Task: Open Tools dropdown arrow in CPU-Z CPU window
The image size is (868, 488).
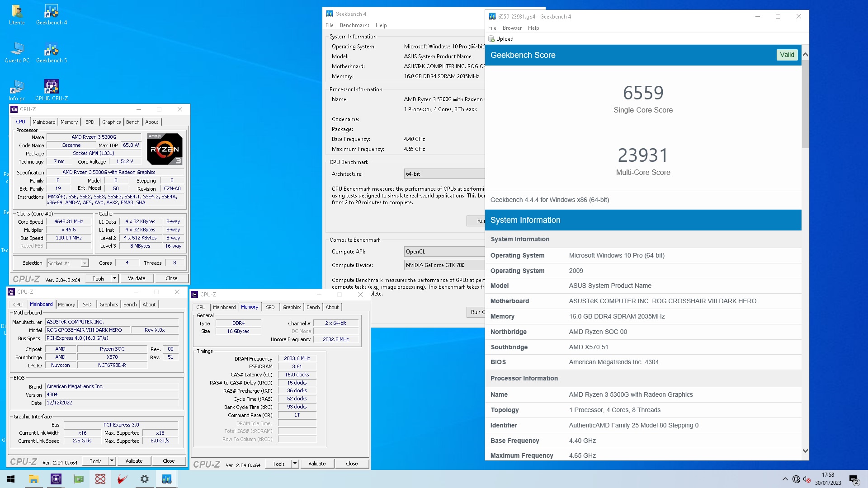Action: [x=114, y=278]
